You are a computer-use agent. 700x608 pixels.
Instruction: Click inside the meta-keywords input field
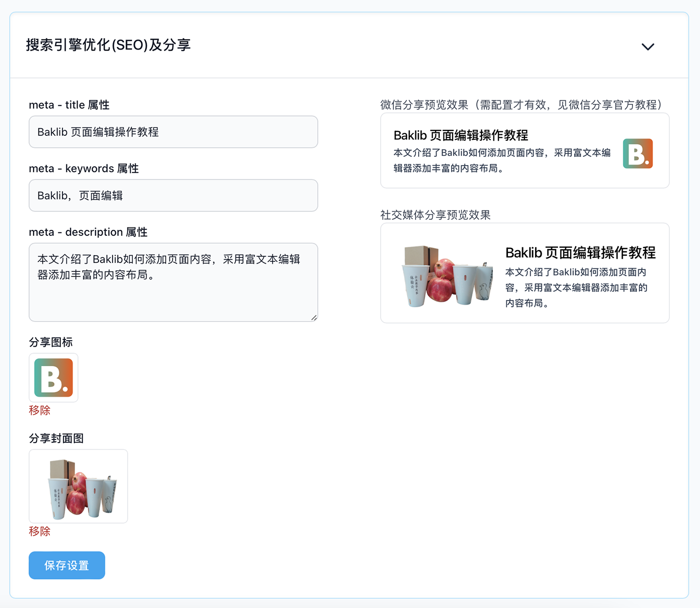coord(173,195)
